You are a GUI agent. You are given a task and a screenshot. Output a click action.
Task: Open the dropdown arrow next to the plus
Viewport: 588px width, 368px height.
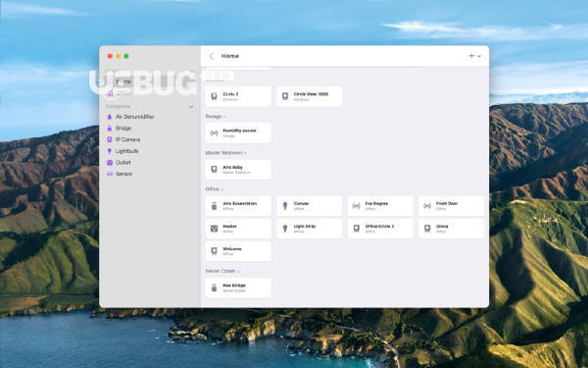coord(479,56)
